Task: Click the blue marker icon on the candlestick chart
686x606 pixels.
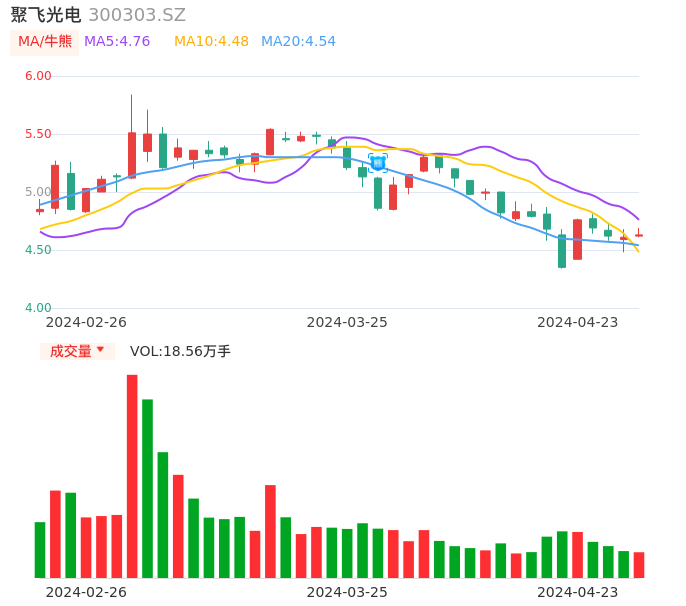Action: point(377,162)
